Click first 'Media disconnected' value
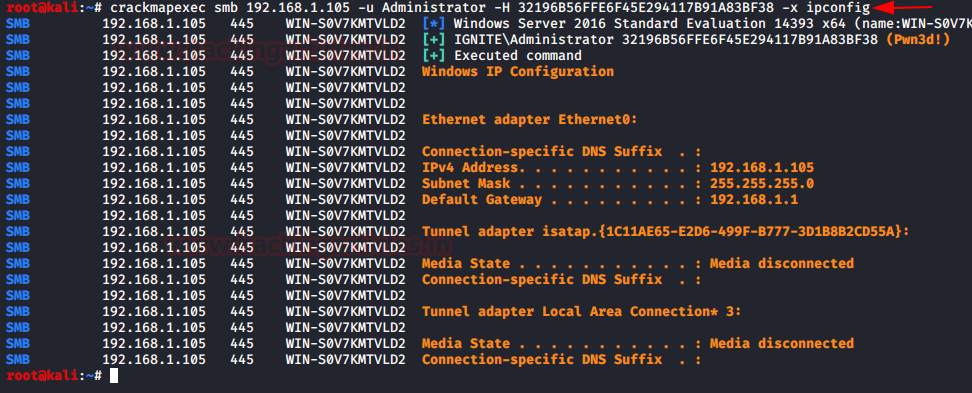The width and height of the screenshot is (972, 393). pos(782,263)
